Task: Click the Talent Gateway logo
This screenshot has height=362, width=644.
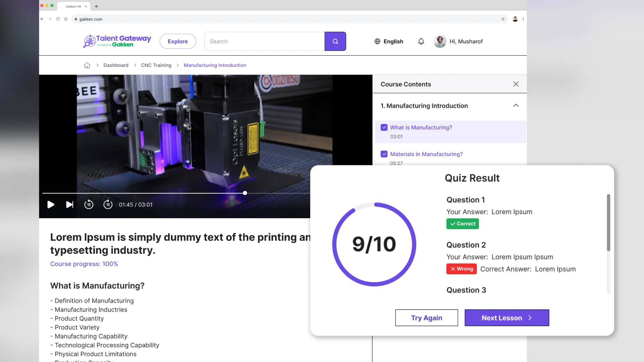Action: click(x=116, y=41)
